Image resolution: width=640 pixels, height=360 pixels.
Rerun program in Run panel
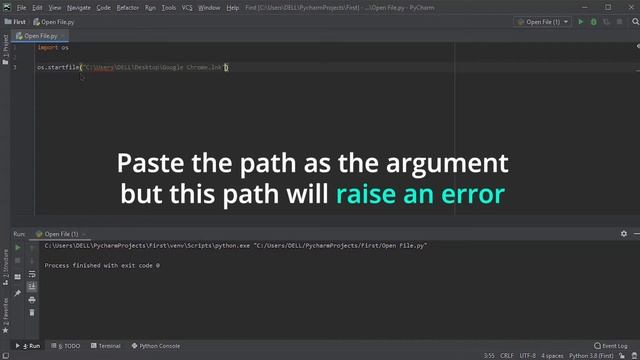pos(18,248)
